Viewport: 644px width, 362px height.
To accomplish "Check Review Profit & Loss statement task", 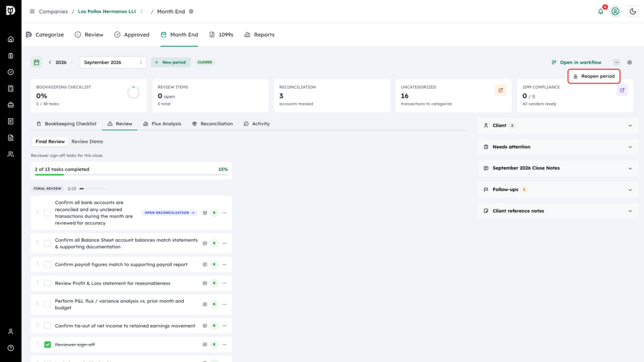I will point(48,283).
